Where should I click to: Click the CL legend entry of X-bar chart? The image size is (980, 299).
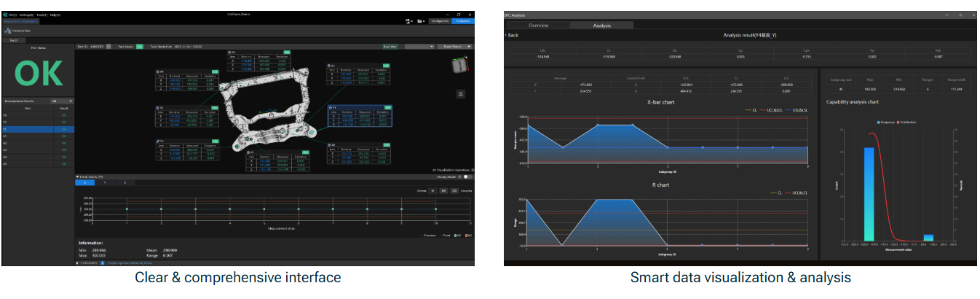tap(751, 110)
